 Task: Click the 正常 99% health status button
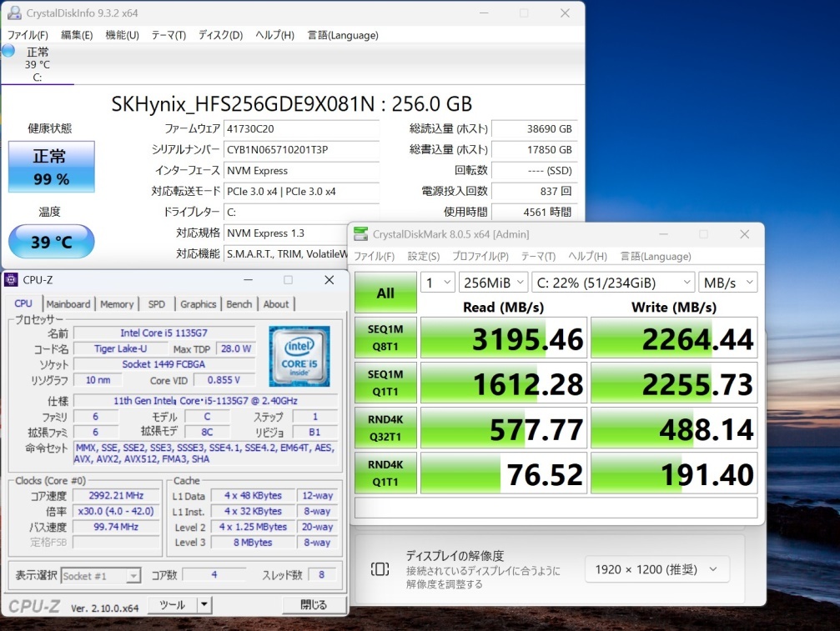52,167
